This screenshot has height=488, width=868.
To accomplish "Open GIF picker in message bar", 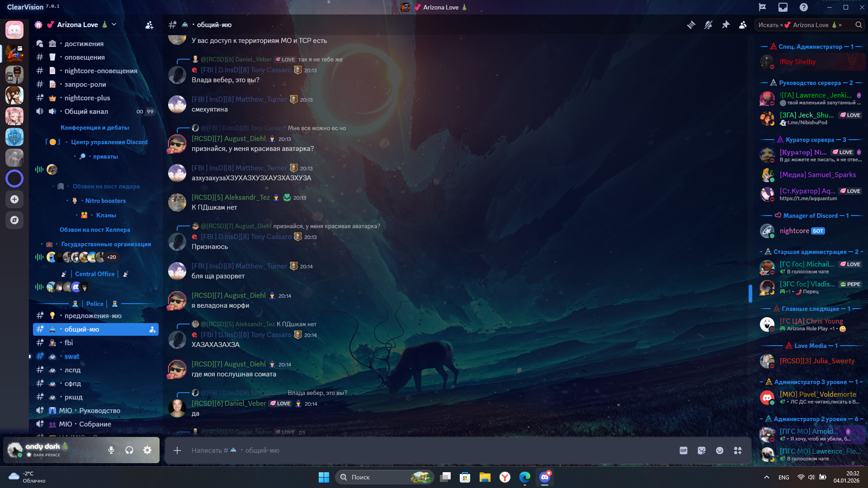I will pos(684,450).
